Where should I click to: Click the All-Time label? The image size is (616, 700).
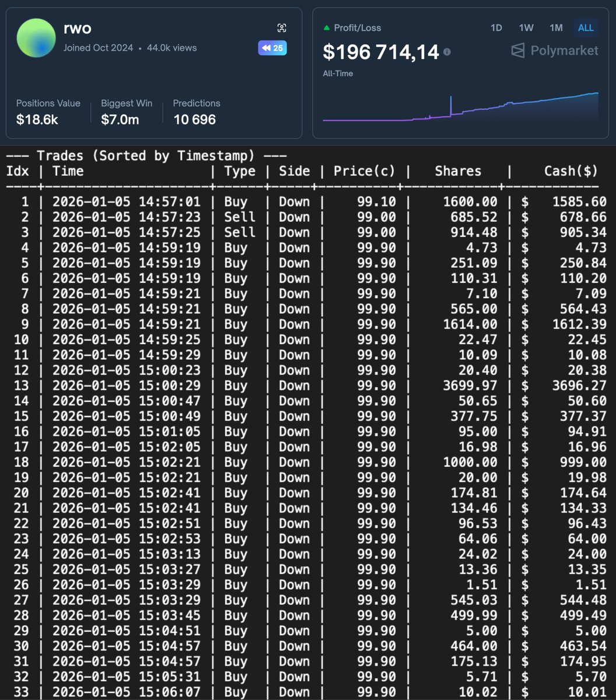[x=338, y=73]
